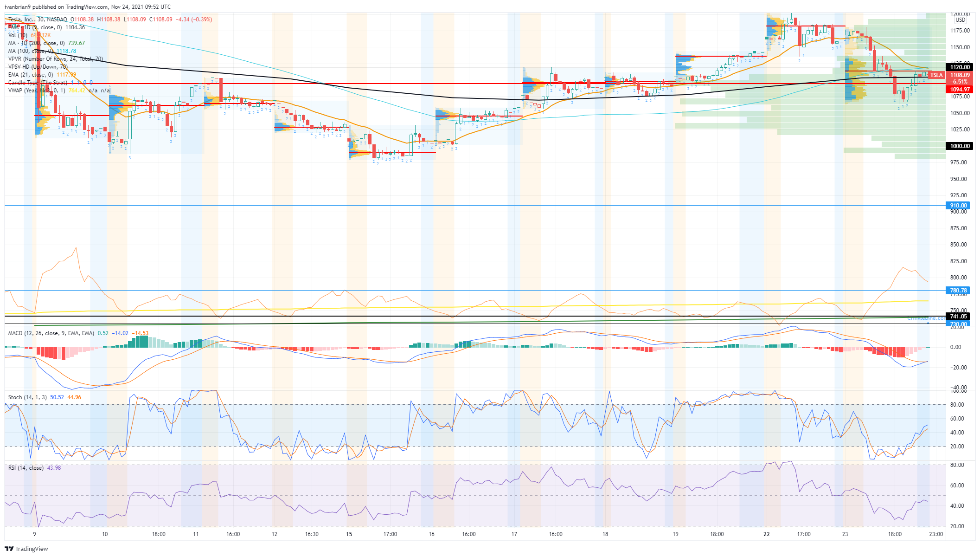Screen dimensions: 980x557
Task: Select the VPSV HD (Up/Down, 70) legend
Action: [x=38, y=67]
